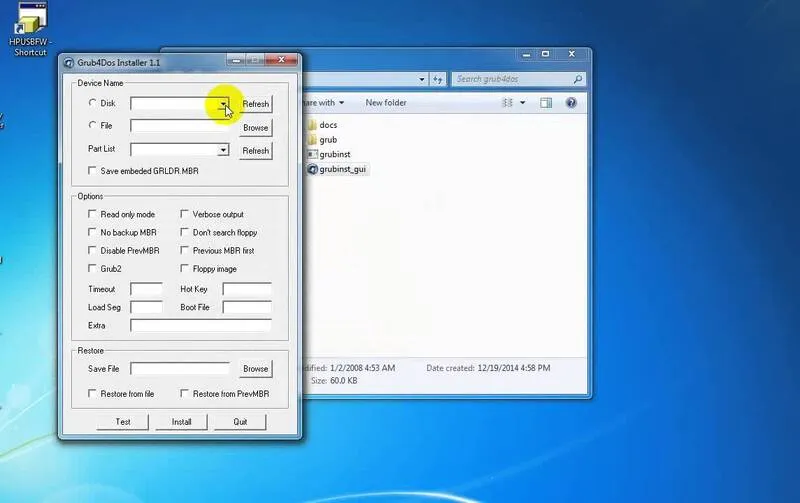Tick Don't search floppy option
Screen dimensions: 800x503
coord(184,232)
